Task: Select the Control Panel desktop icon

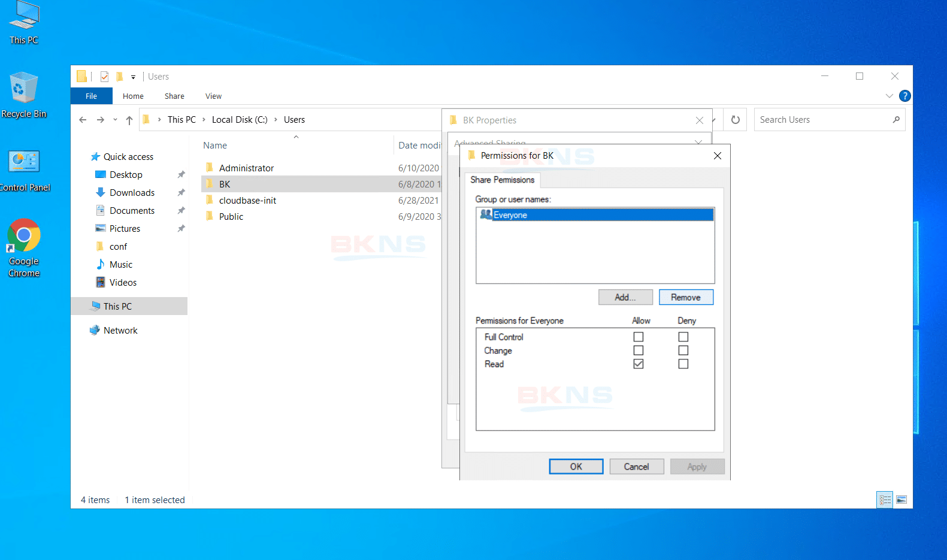Action: click(x=24, y=171)
